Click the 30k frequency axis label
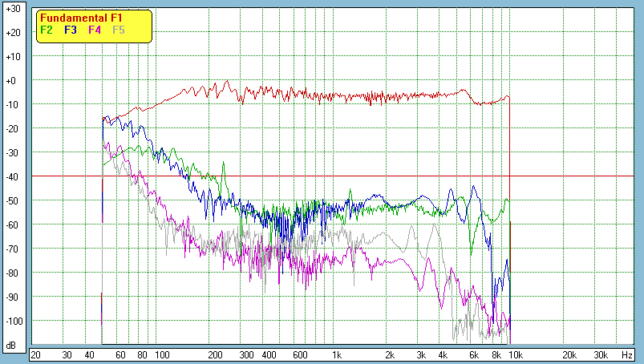The width and height of the screenshot is (644, 364). tap(599, 354)
